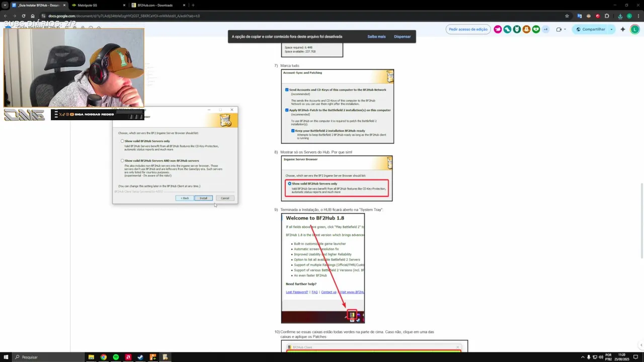
Task: Click the 'Account-Sync and Patching' screenshot image
Action: [338, 106]
